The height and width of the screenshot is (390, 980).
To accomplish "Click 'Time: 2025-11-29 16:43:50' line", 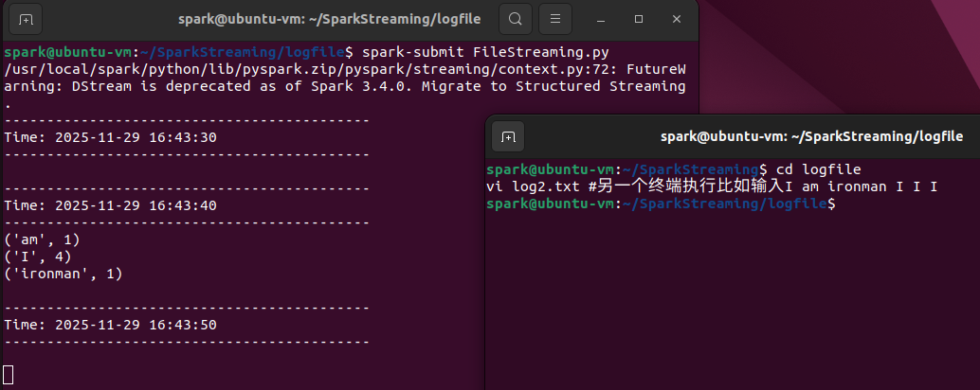I will click(111, 325).
